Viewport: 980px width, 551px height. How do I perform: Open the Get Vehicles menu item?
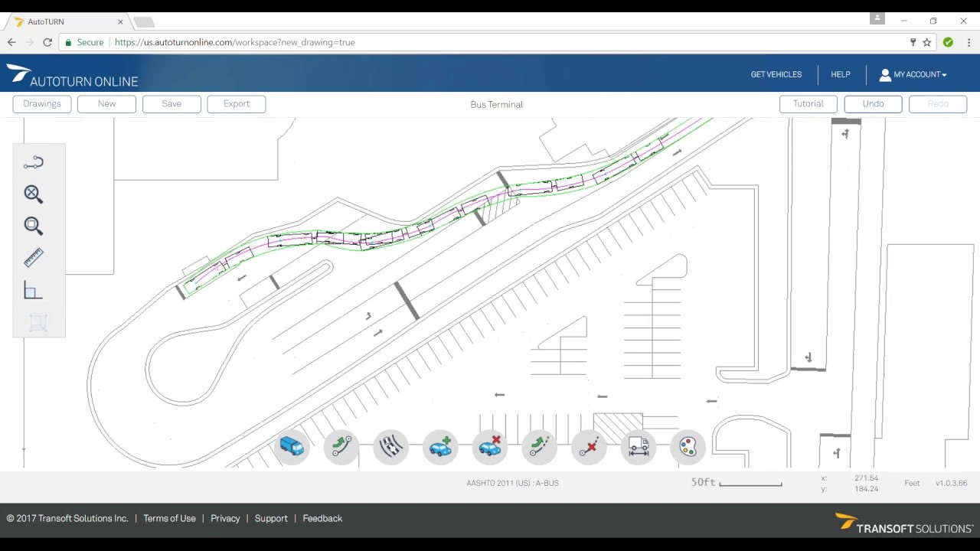click(776, 74)
